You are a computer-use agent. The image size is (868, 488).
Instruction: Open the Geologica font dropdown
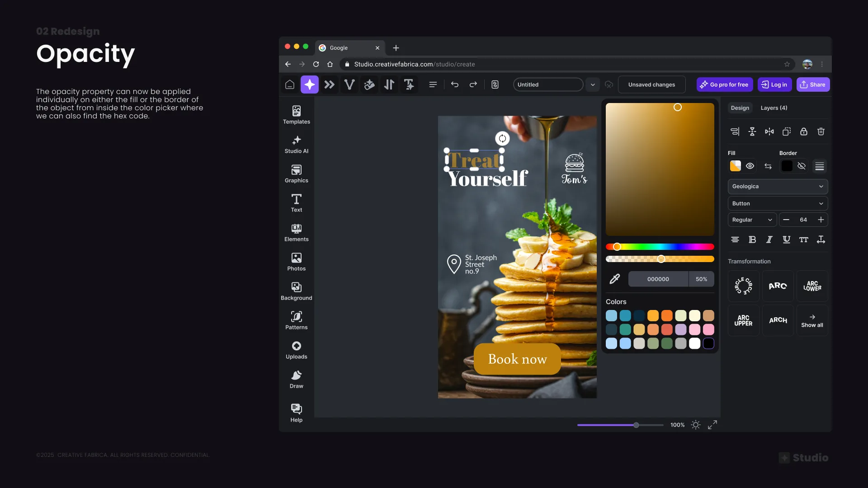[x=778, y=187]
